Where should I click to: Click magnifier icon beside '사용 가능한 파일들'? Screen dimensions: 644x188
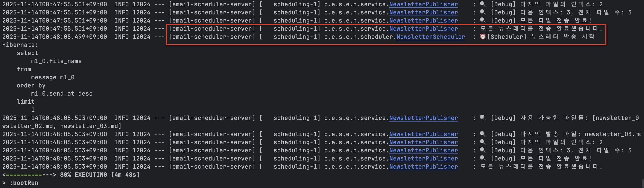coord(483,118)
